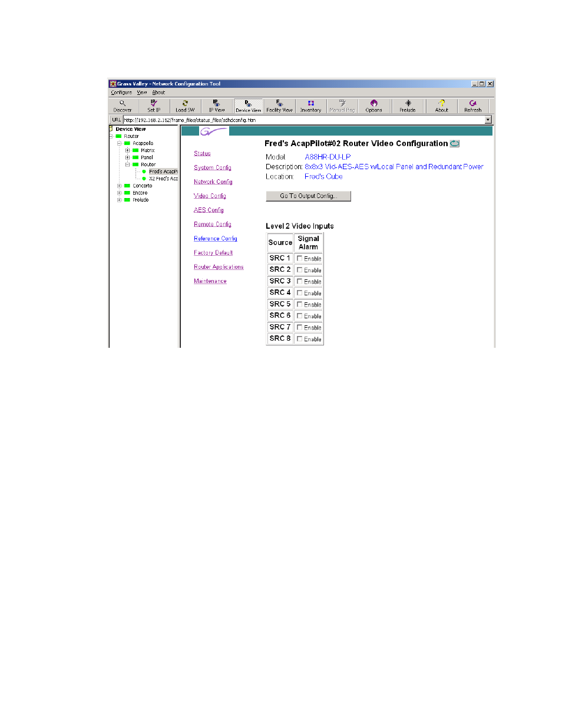
Task: Open the URL dropdown arrow
Action: (488, 120)
